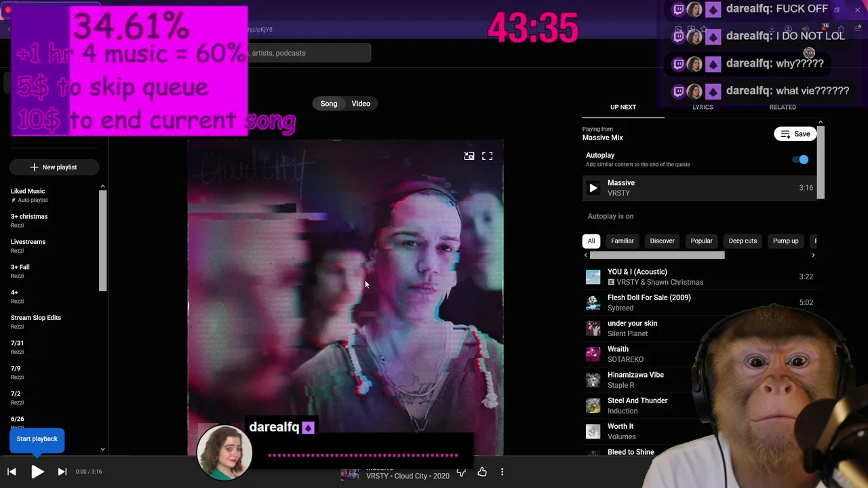Click the sidebar scroll-up arrow
Screen dimensions: 868x488
(102, 186)
